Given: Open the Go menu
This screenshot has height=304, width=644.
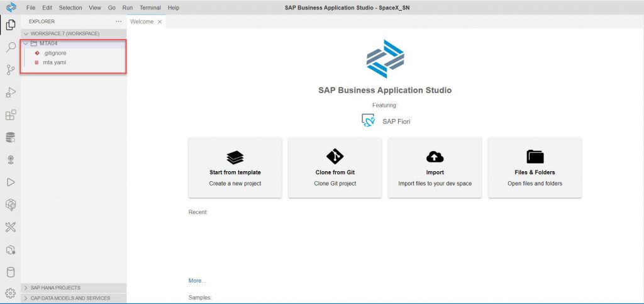Looking at the screenshot, I should 112,8.
